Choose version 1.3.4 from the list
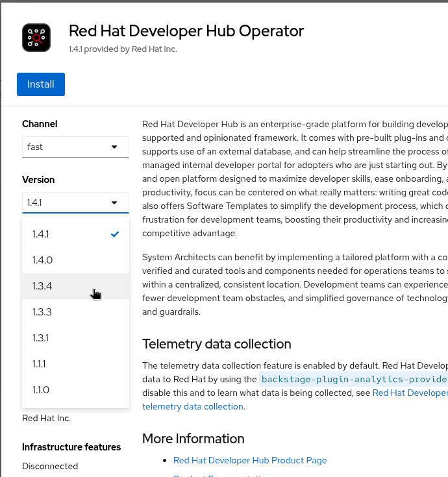The image size is (448, 477). [75, 286]
